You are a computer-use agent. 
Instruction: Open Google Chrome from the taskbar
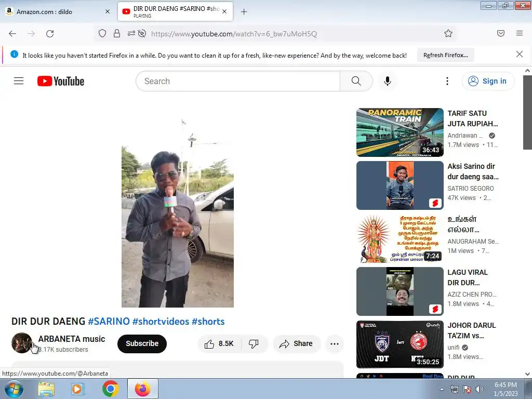pos(111,389)
